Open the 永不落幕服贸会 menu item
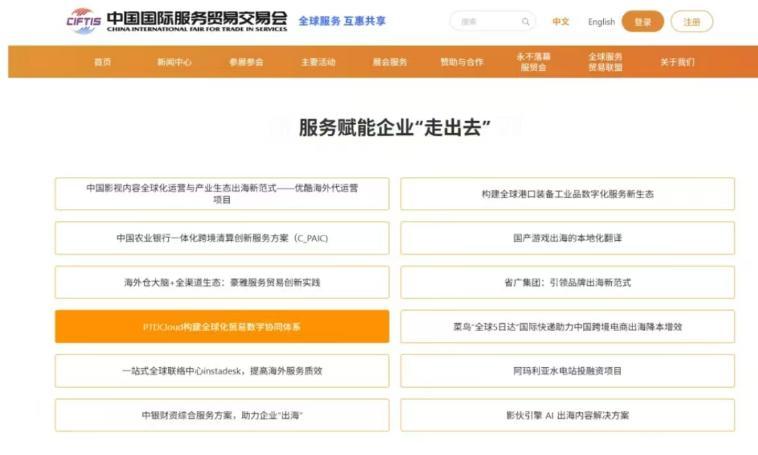Image resolution: width=758 pixels, height=455 pixels. [533, 62]
